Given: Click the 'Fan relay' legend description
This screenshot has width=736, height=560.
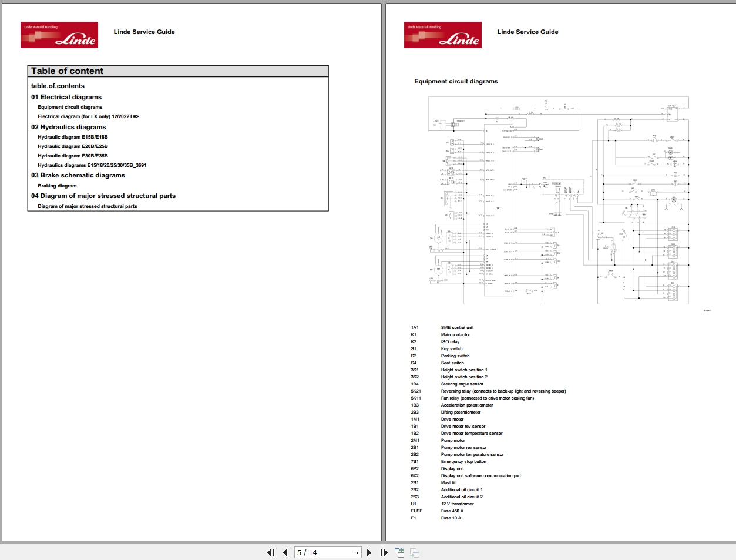Looking at the screenshot, I should (x=488, y=398).
